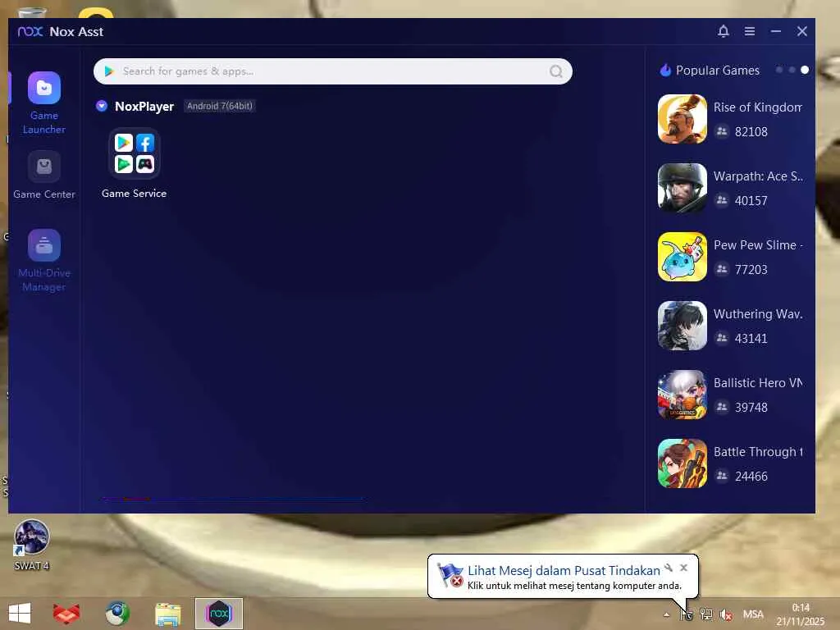The width and height of the screenshot is (840, 630).
Task: Click the Android 7(64bit) version tag
Action: [x=220, y=106]
